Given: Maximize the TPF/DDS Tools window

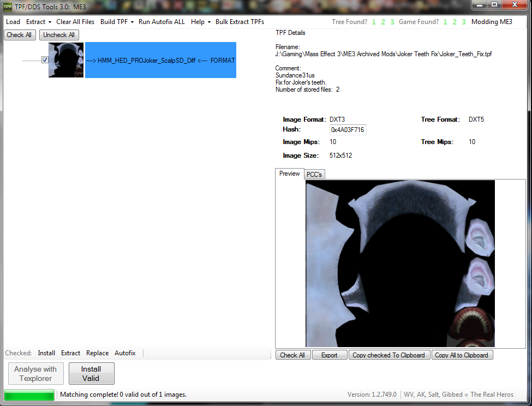Looking at the screenshot, I should 494,5.
